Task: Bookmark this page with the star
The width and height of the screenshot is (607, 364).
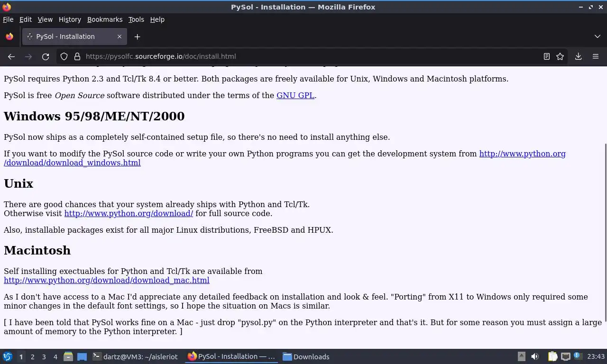Action: [x=560, y=56]
